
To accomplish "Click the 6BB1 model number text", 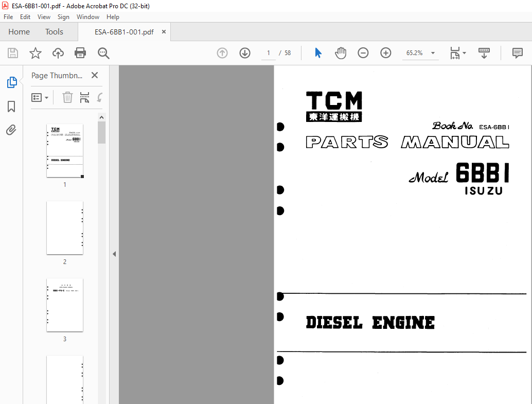I will (482, 173).
